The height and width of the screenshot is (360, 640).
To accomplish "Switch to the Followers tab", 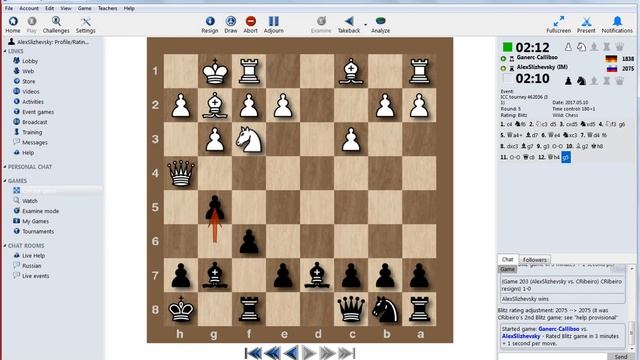I will point(534,260).
